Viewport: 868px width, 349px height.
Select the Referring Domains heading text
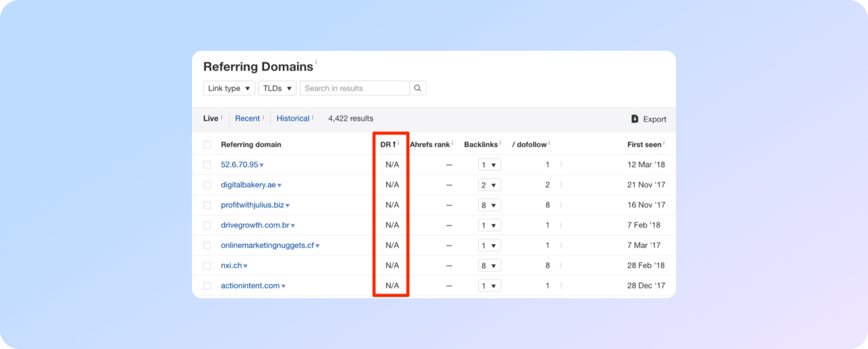(258, 67)
